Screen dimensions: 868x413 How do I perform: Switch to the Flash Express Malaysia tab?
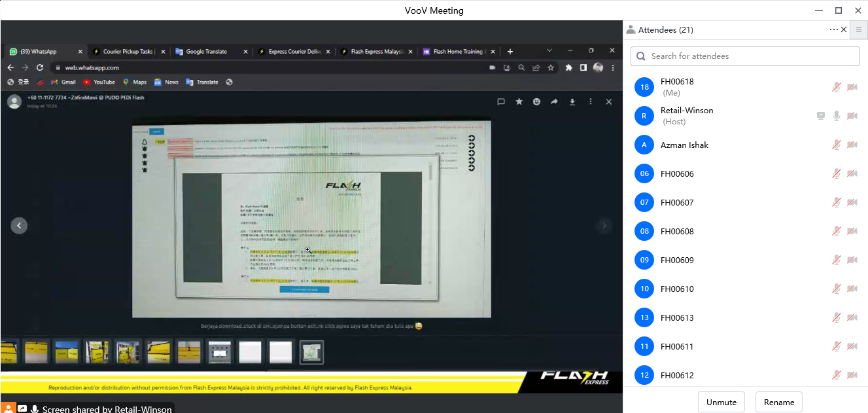click(376, 52)
